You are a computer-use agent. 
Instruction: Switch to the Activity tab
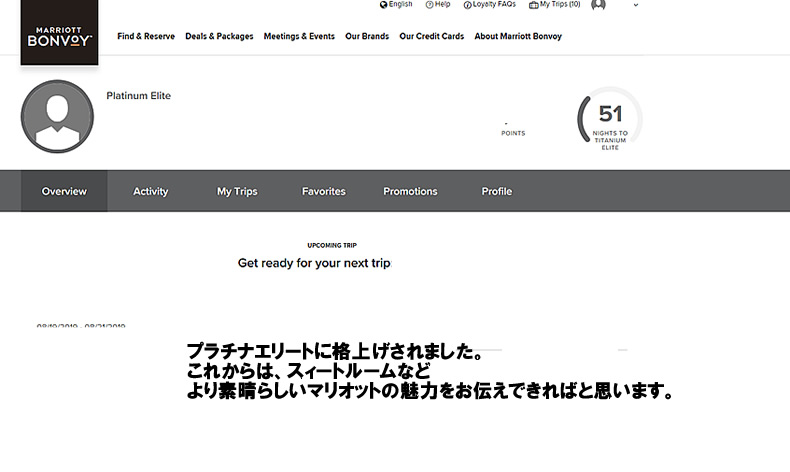(x=151, y=191)
